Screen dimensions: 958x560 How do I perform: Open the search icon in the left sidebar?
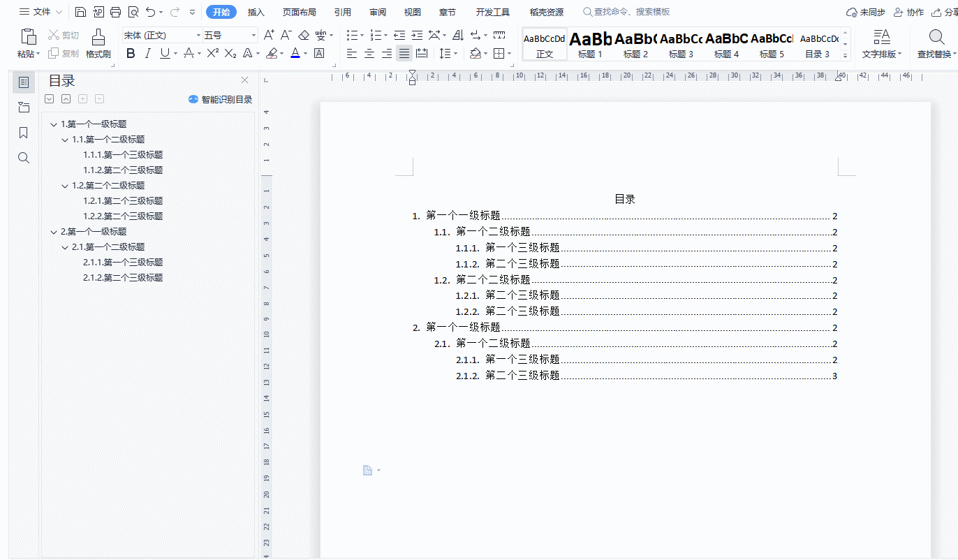click(23, 157)
